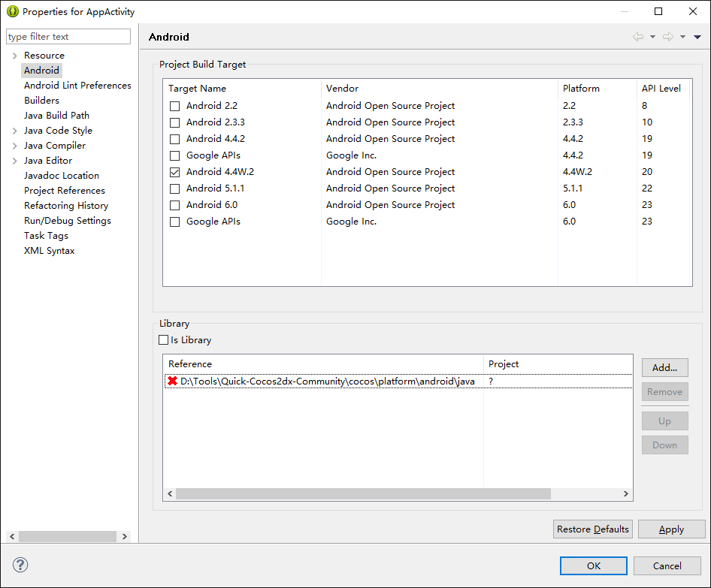Click Restore Defaults button
Viewport: 711px width, 588px height.
coord(593,529)
